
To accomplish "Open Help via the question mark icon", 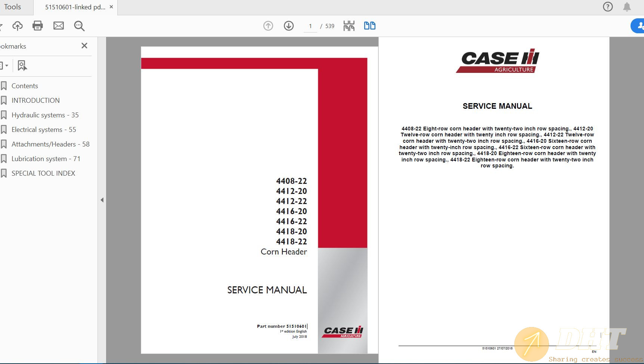I will point(607,6).
